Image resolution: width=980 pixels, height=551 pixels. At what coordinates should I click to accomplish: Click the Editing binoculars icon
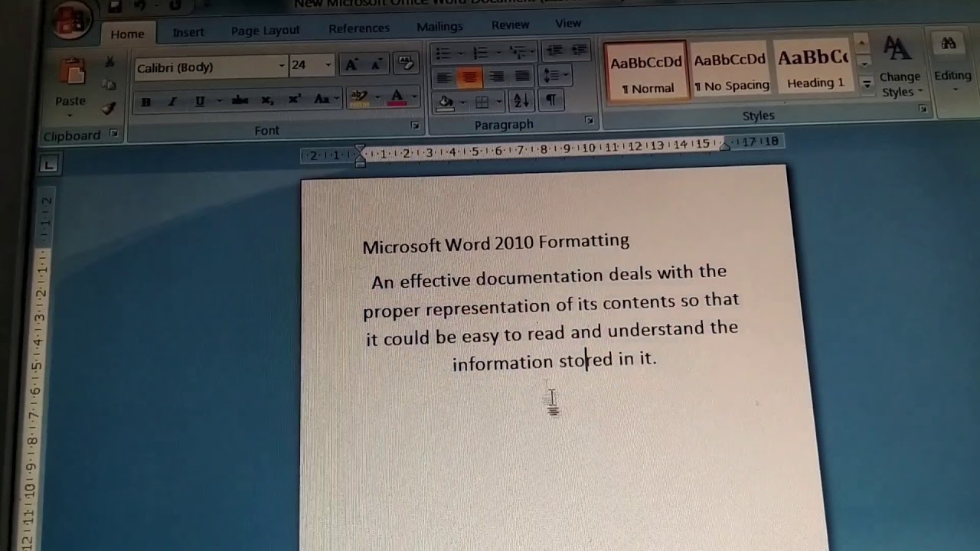(x=949, y=44)
